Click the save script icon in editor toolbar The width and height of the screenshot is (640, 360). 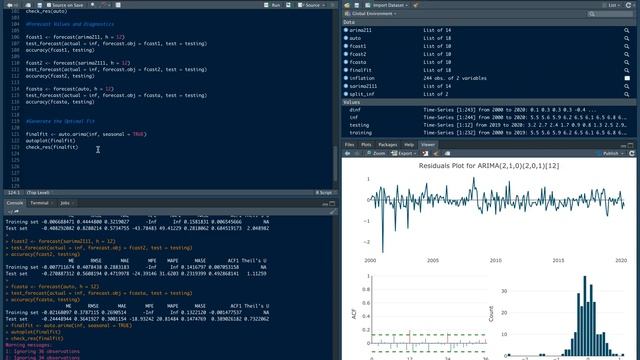tap(40, 5)
